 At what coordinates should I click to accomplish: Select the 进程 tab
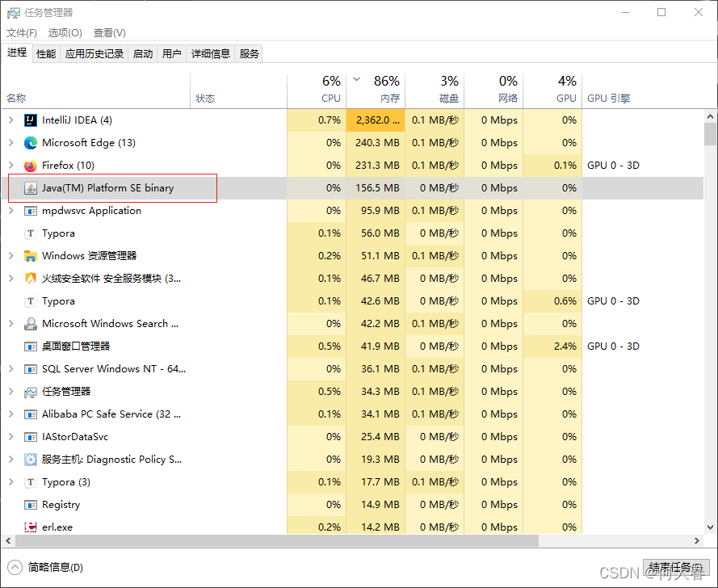click(17, 52)
